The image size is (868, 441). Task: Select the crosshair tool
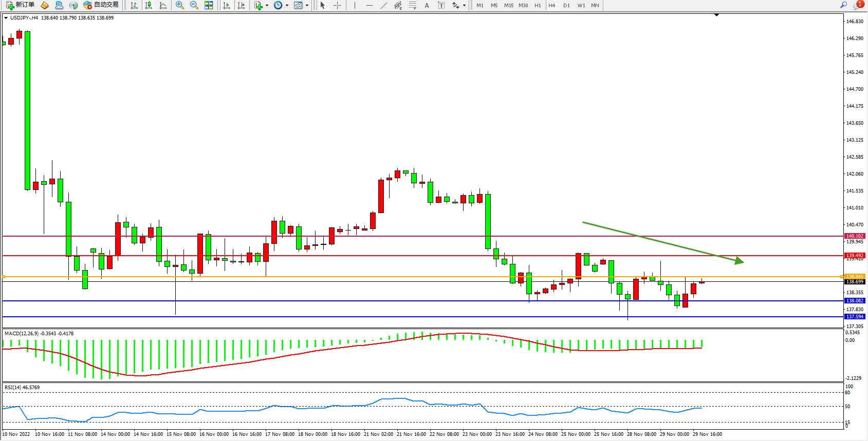click(337, 5)
